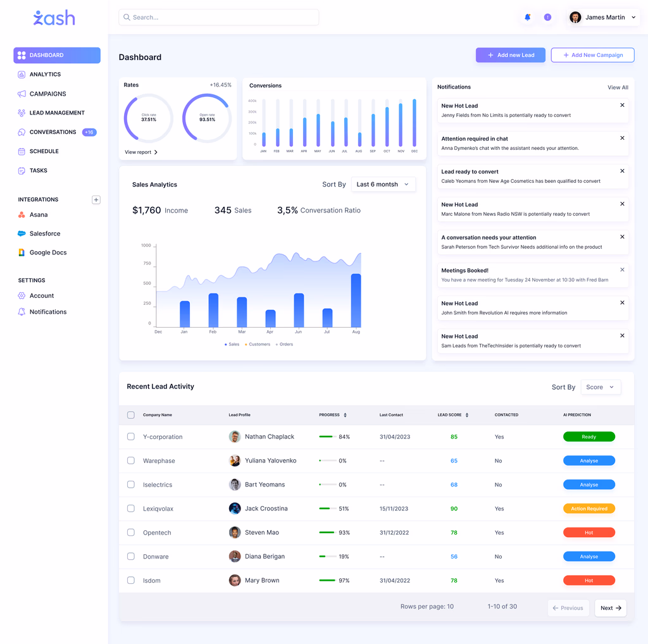Click the Previous page button
The width and height of the screenshot is (648, 644).
click(x=568, y=609)
